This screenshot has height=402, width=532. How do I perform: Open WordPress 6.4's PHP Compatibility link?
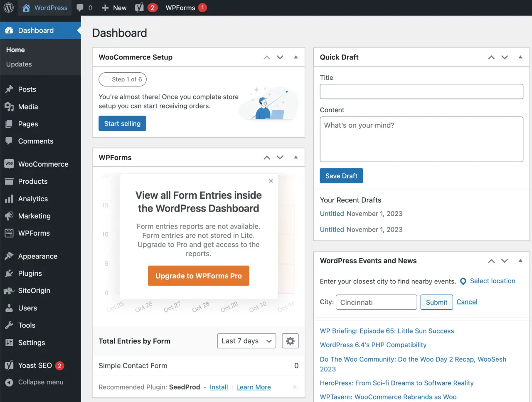point(373,345)
